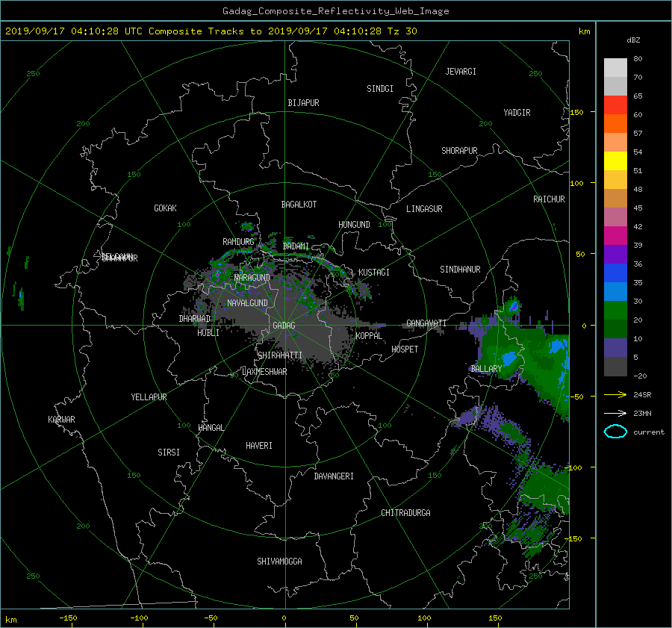Click the KOPPAL city label
The image size is (672, 628).
coord(369,336)
